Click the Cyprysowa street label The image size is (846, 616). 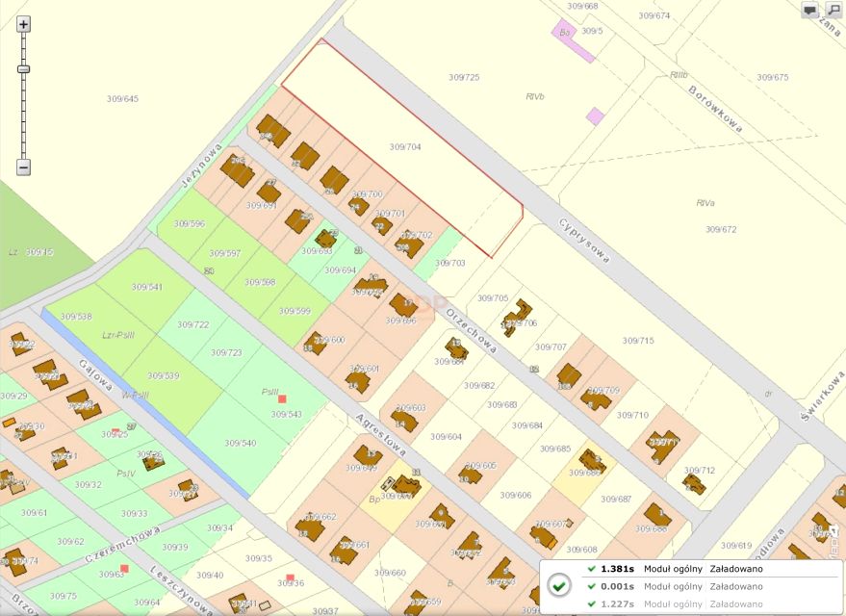[x=584, y=241]
